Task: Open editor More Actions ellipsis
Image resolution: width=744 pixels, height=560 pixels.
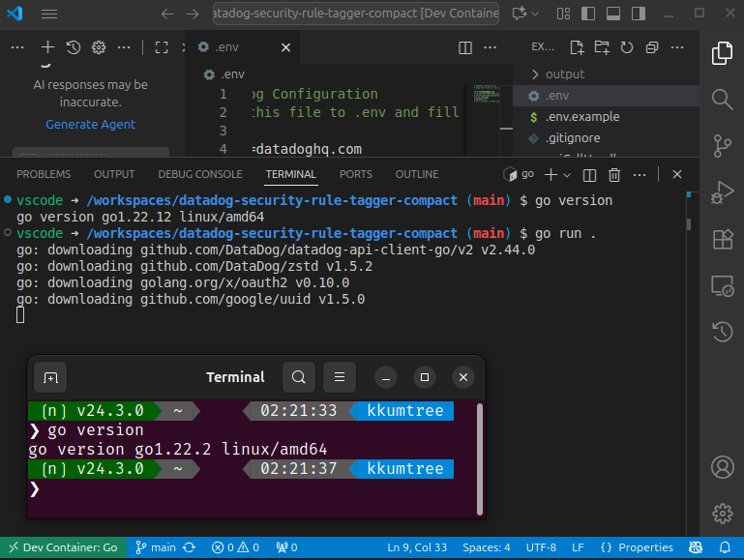Action: pos(490,47)
